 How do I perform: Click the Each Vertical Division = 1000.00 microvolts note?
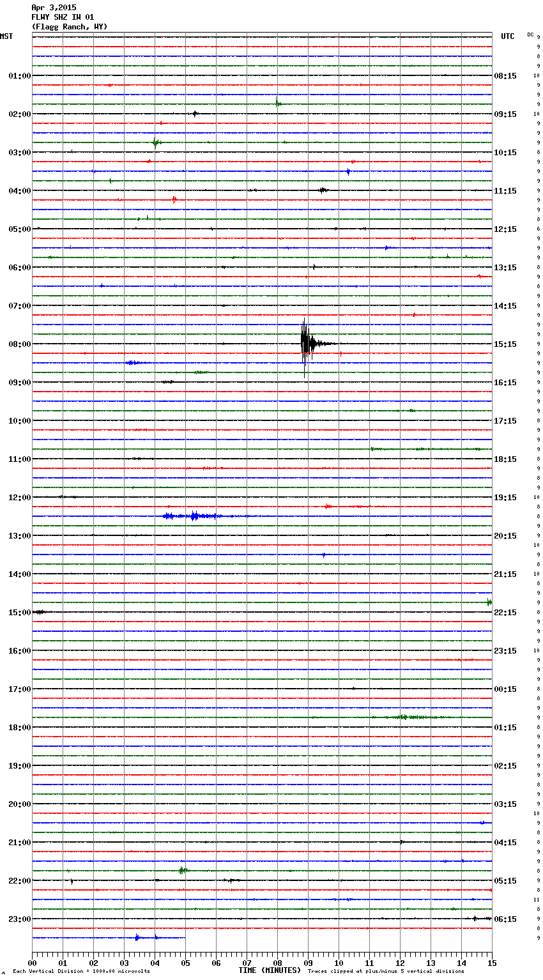pyautogui.click(x=81, y=972)
